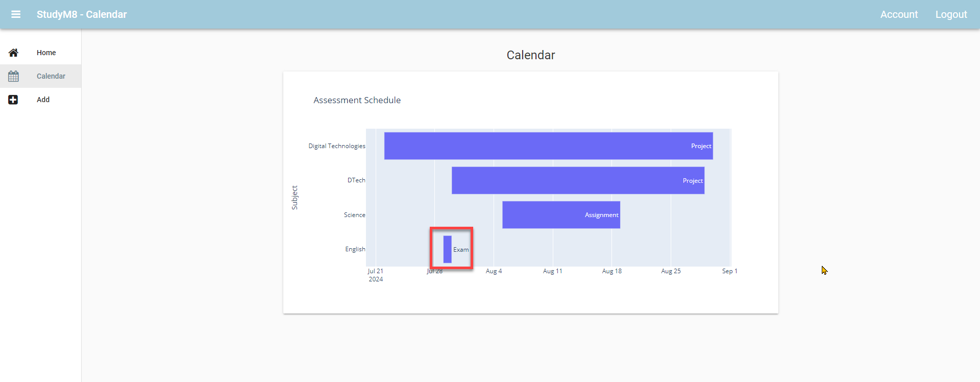
Task: Click the Digital Technologies axis label
Action: pyautogui.click(x=337, y=146)
